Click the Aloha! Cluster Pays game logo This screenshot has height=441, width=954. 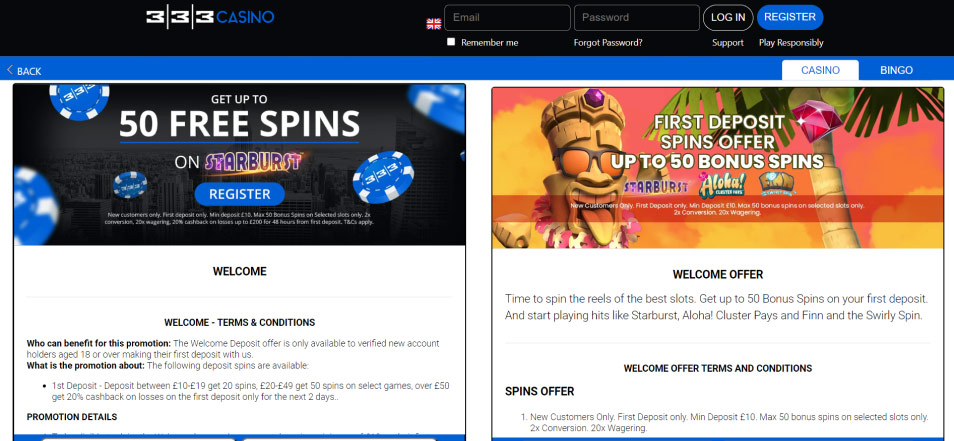723,186
